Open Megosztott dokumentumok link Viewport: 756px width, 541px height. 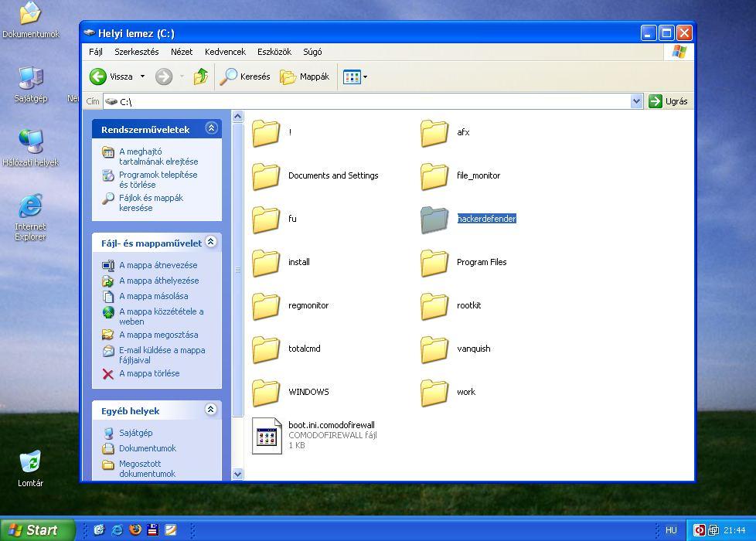coord(147,468)
